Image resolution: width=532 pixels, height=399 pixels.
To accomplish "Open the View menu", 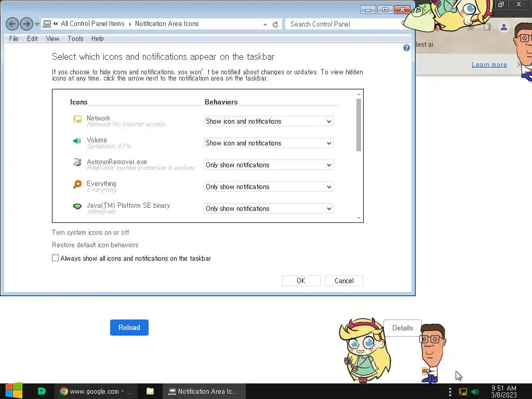I will pos(52,38).
